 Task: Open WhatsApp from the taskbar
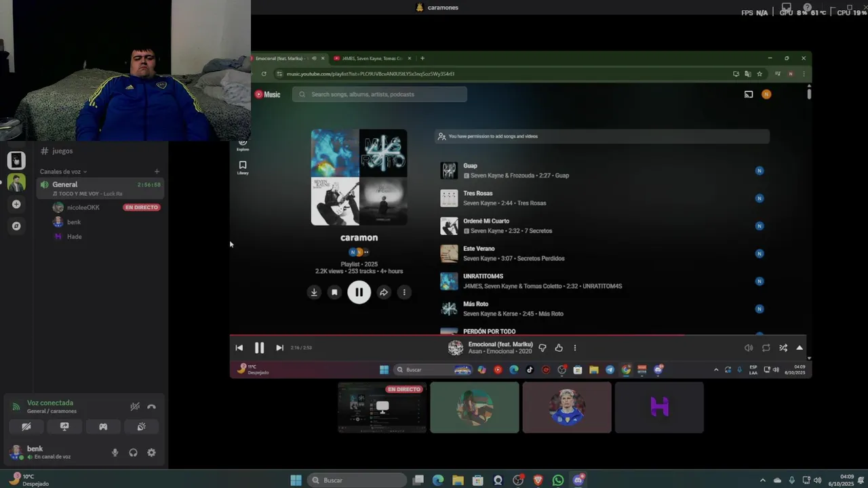point(558,480)
